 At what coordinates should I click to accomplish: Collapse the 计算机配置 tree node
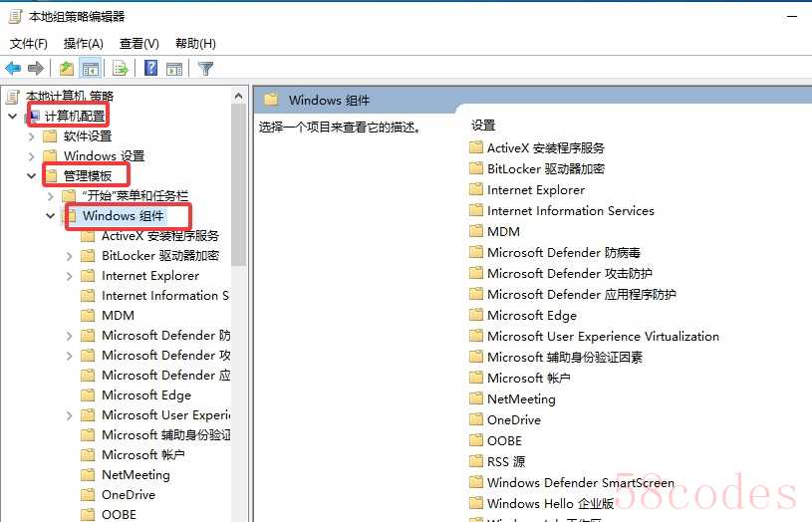[x=12, y=116]
